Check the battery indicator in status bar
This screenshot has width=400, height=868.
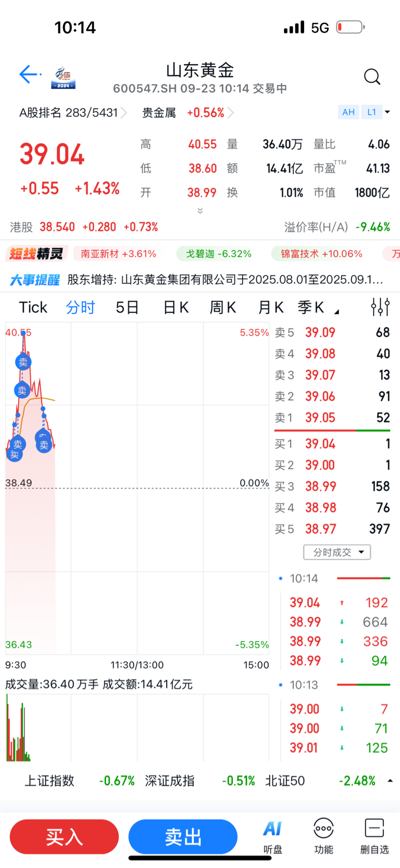pyautogui.click(x=351, y=27)
